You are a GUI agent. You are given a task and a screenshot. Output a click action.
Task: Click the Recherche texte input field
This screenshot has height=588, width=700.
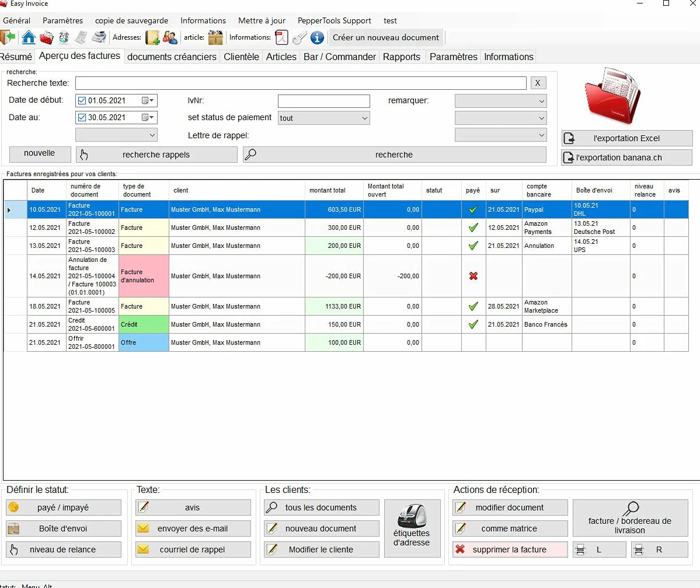pyautogui.click(x=301, y=83)
